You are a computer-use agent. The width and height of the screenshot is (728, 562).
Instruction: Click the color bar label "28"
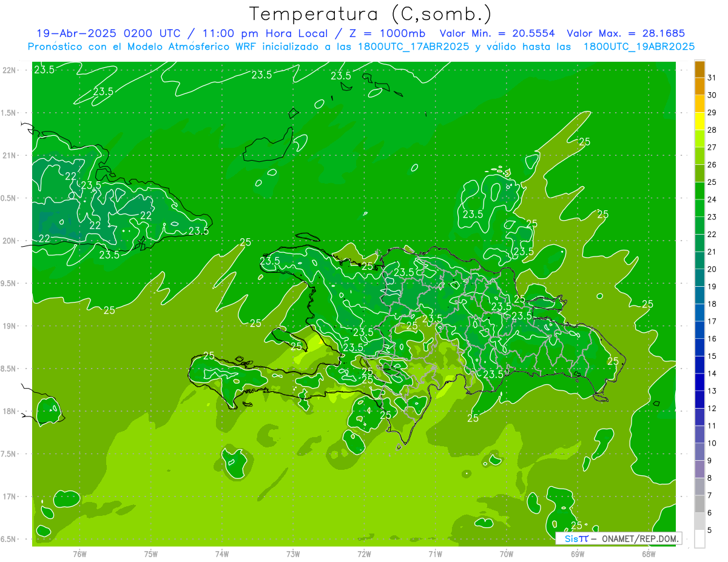[x=712, y=130]
